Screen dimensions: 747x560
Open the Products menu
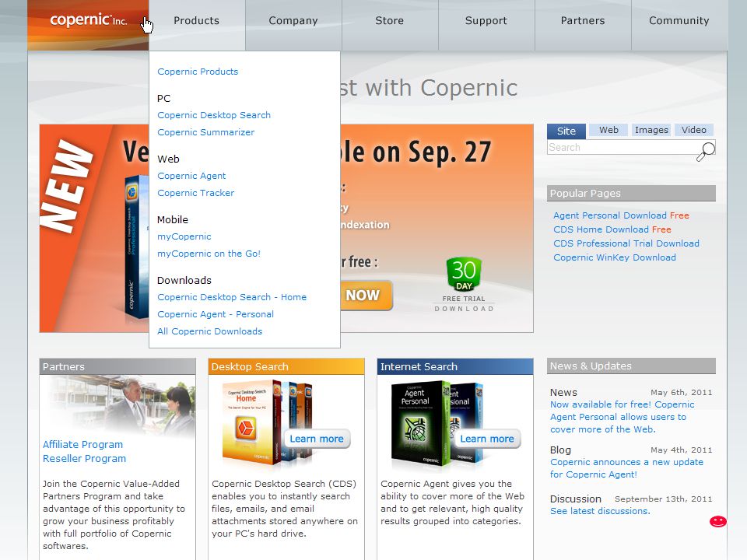click(x=196, y=20)
